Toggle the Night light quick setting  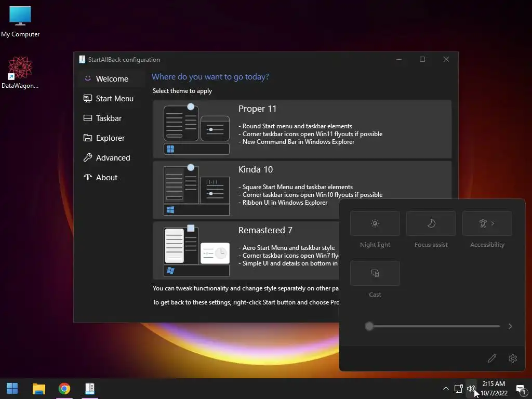(x=375, y=223)
